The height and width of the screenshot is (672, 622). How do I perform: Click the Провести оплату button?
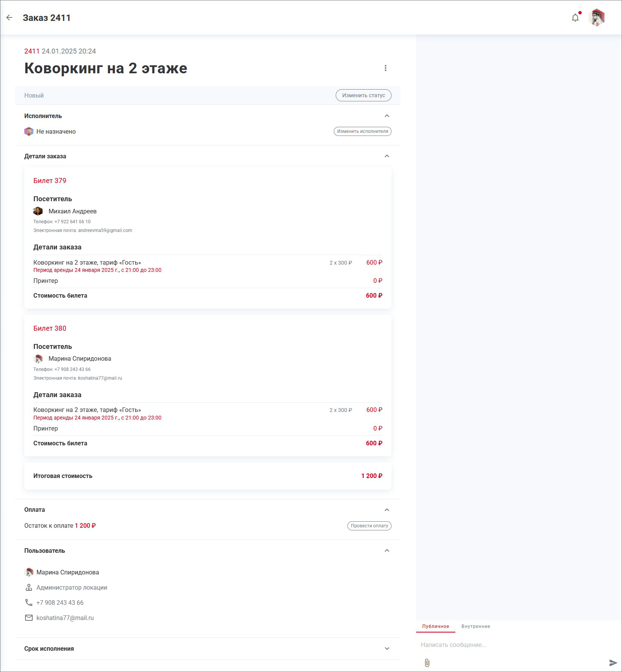(x=369, y=526)
